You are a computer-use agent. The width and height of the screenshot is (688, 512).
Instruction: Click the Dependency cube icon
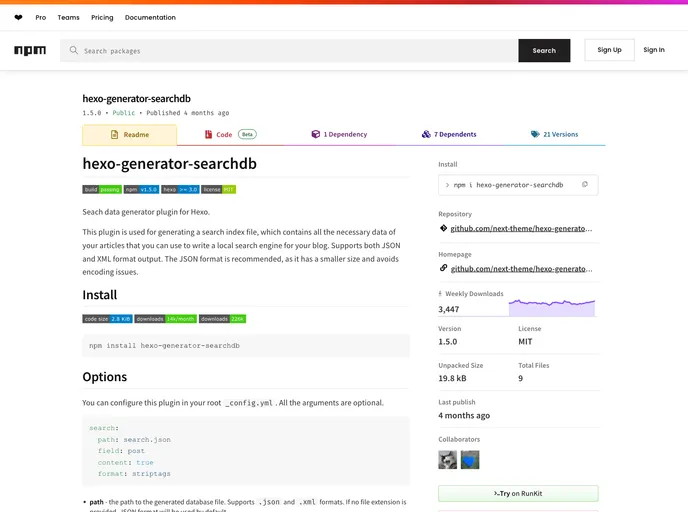315,134
